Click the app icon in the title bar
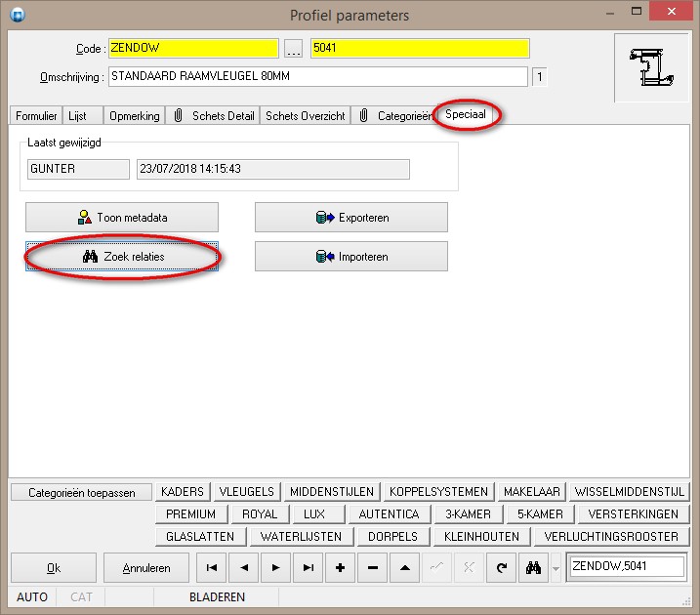Viewport: 700px width, 615px height. 18,15
